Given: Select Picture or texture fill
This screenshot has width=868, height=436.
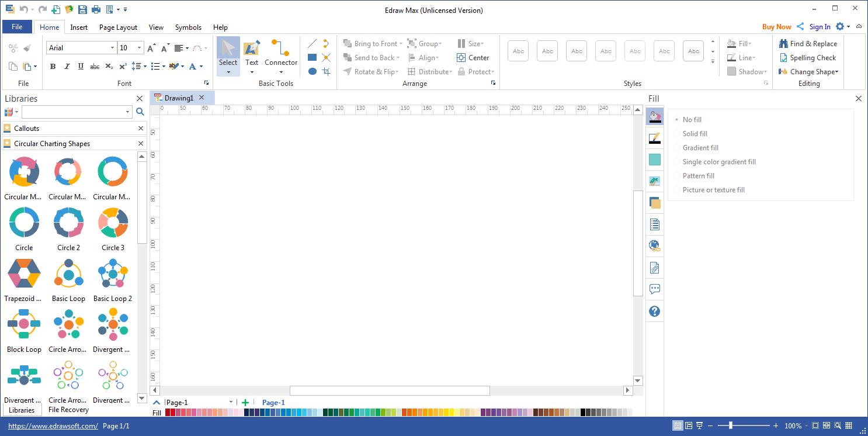Looking at the screenshot, I should [x=709, y=189].
